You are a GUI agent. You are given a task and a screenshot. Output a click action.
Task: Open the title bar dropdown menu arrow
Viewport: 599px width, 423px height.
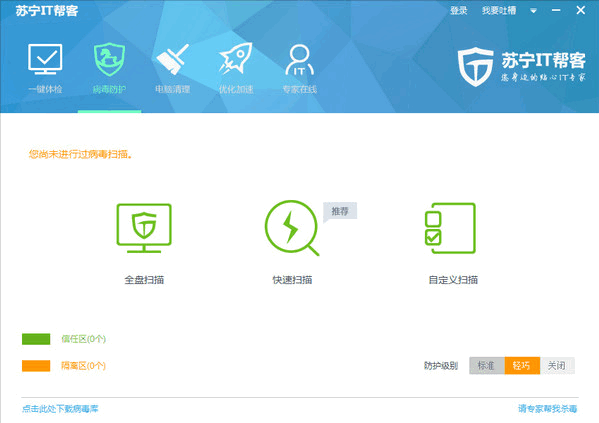tap(533, 11)
